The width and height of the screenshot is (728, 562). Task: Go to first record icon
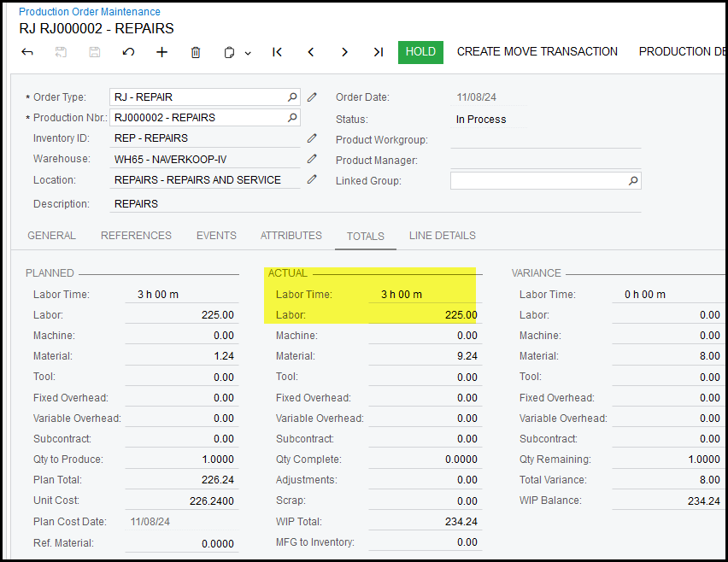[x=277, y=52]
